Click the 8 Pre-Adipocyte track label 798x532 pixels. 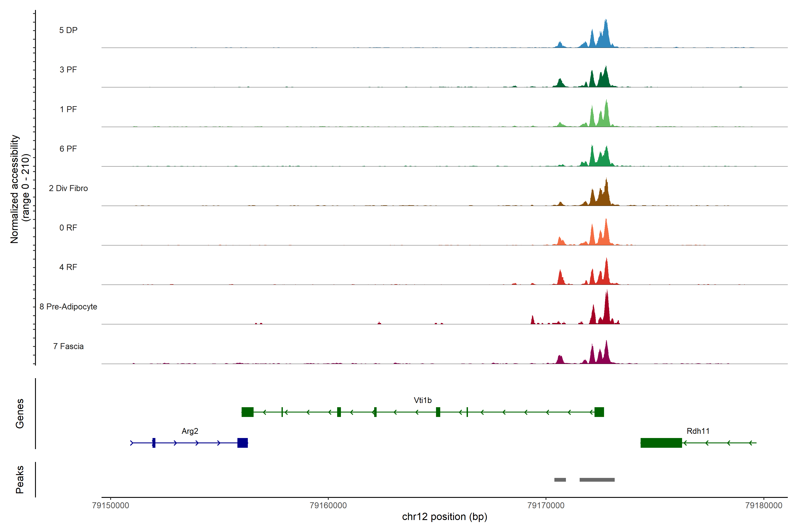coord(68,306)
